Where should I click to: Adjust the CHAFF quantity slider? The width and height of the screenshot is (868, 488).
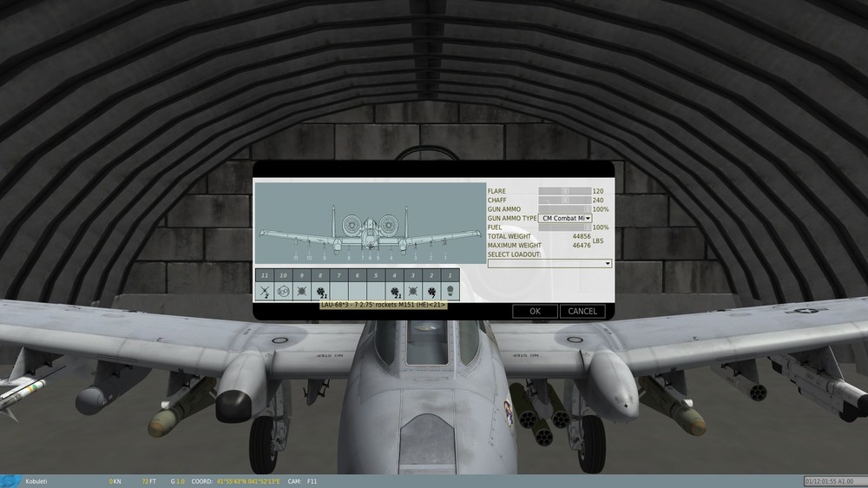565,200
